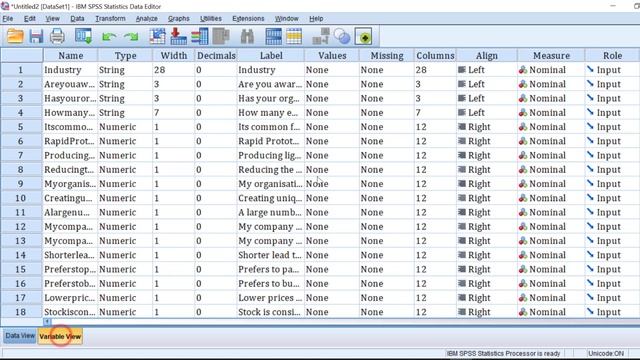The height and width of the screenshot is (360, 640).
Task: Click 'IBM SPSS Statistics Processor is ready' status
Action: [x=503, y=353]
